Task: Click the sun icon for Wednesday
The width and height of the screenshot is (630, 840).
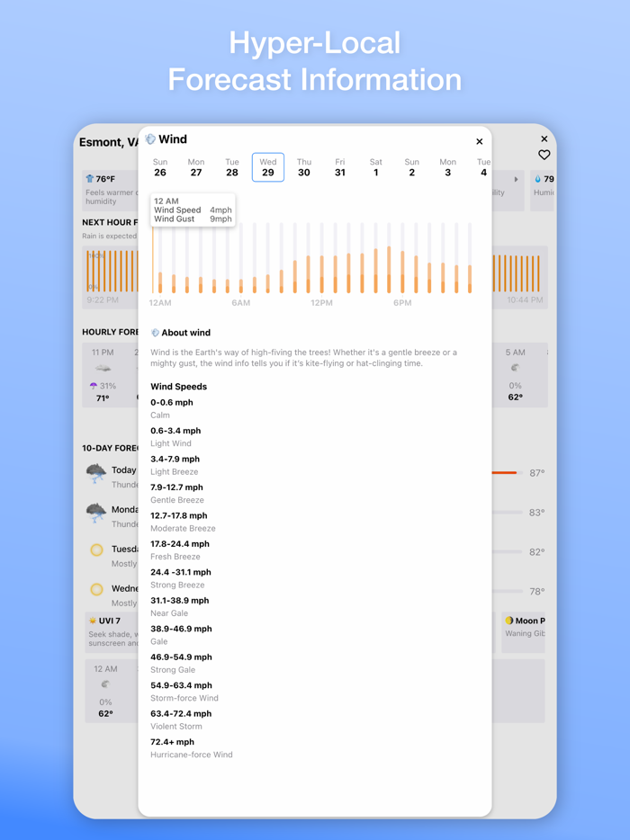Action: (96, 590)
